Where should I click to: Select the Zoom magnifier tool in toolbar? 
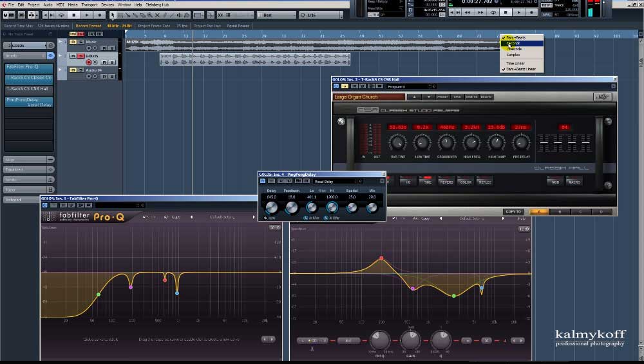click(x=150, y=15)
